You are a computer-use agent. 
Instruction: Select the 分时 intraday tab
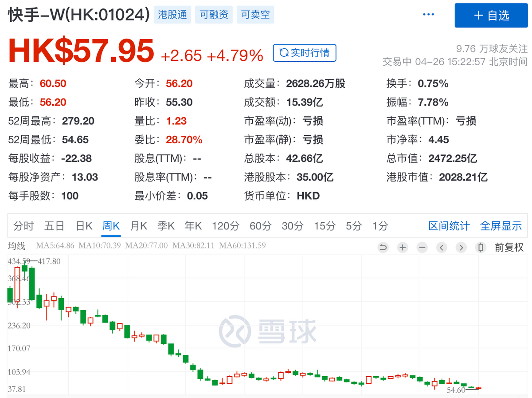23,226
